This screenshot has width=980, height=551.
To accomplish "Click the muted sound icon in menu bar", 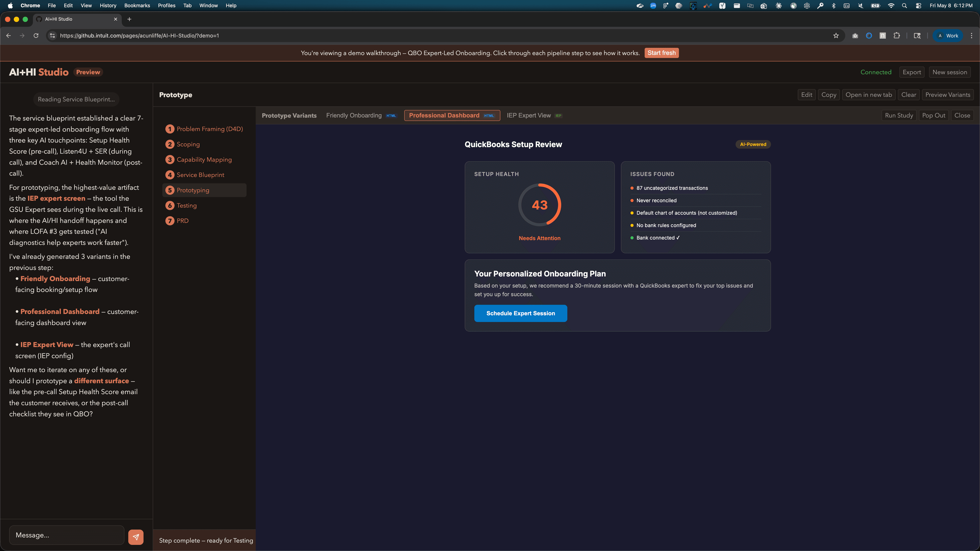I will pos(861,5).
